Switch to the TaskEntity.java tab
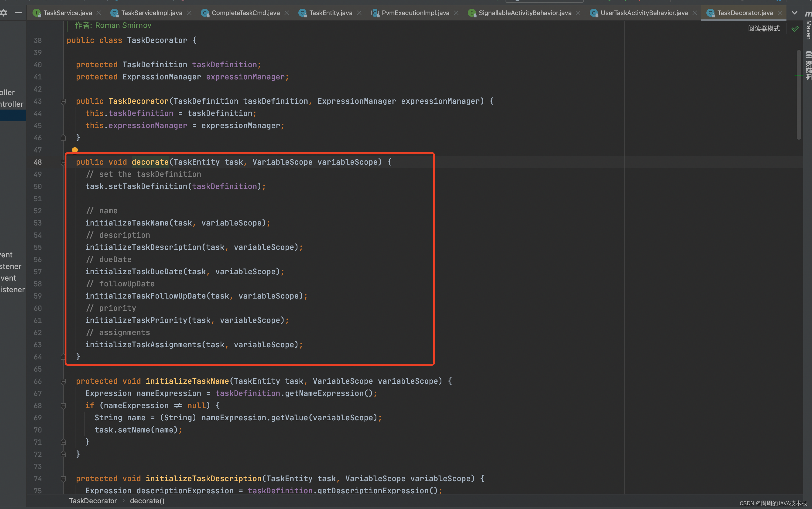 330,13
